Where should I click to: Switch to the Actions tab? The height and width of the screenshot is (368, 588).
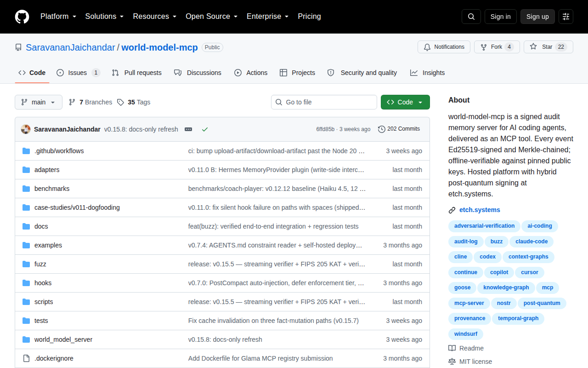point(251,73)
